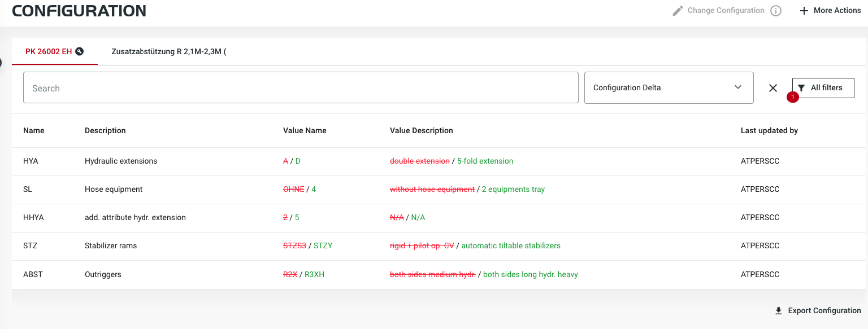This screenshot has width=868, height=329.
Task: Click the green value STZY for Stabilizer rams
Action: pos(323,245)
